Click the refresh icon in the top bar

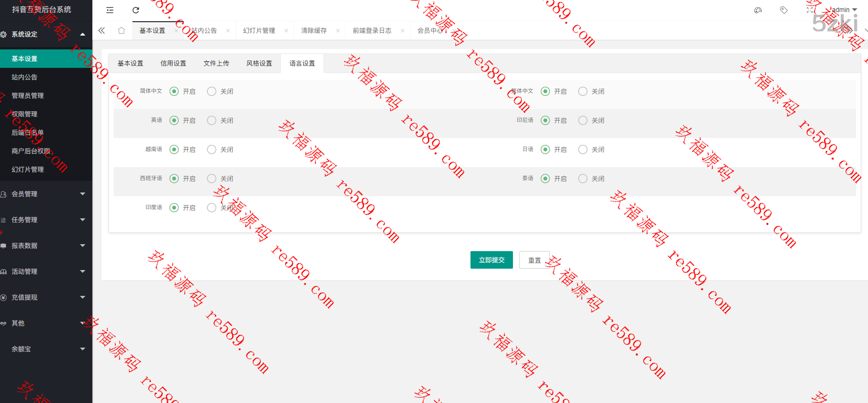[136, 10]
